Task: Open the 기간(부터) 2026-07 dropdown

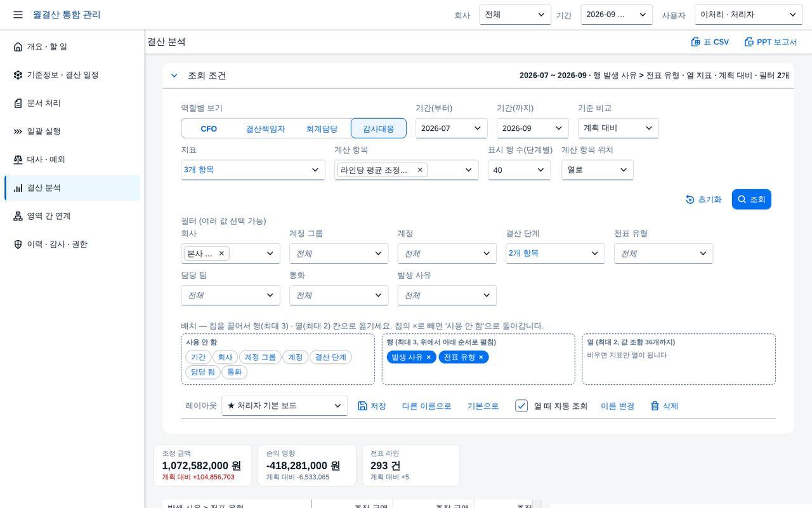Action: (452, 128)
